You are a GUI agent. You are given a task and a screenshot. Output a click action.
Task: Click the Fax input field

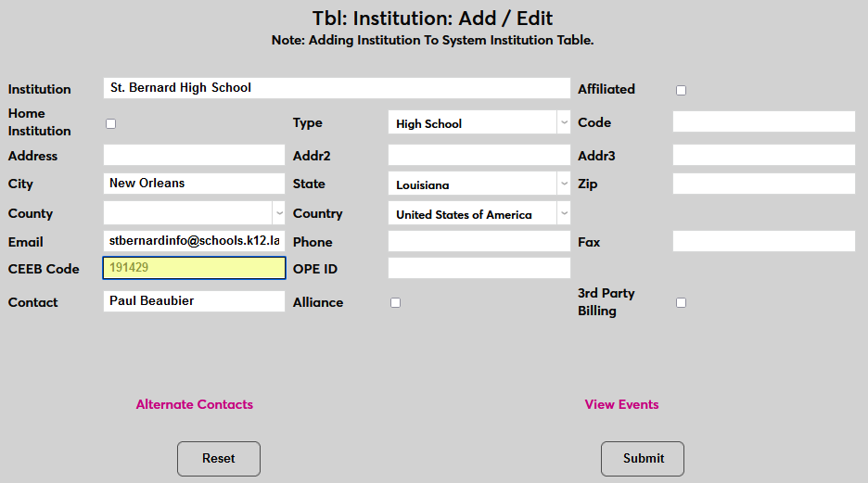coord(763,242)
